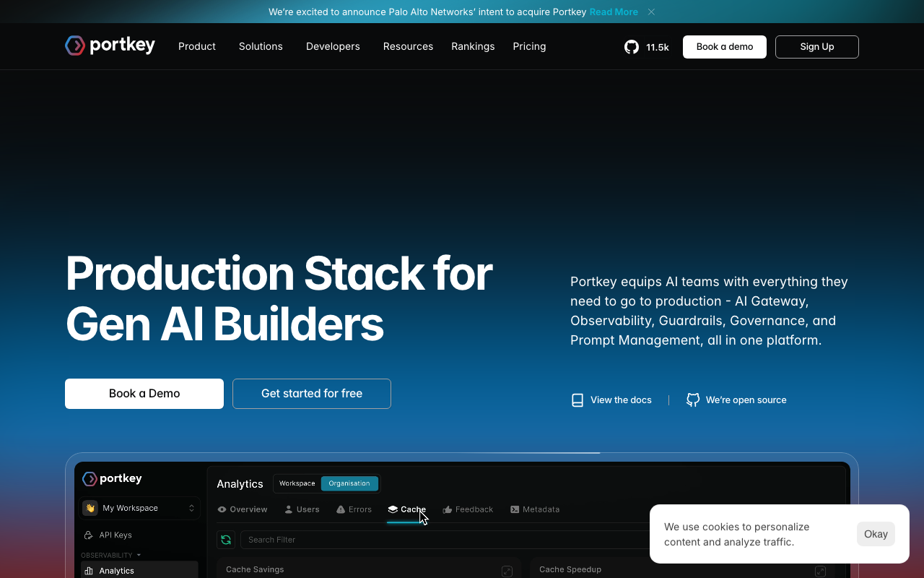This screenshot has height=578, width=924.
Task: Dismiss the Palo Alto Networks announcement banner
Action: pyautogui.click(x=651, y=12)
